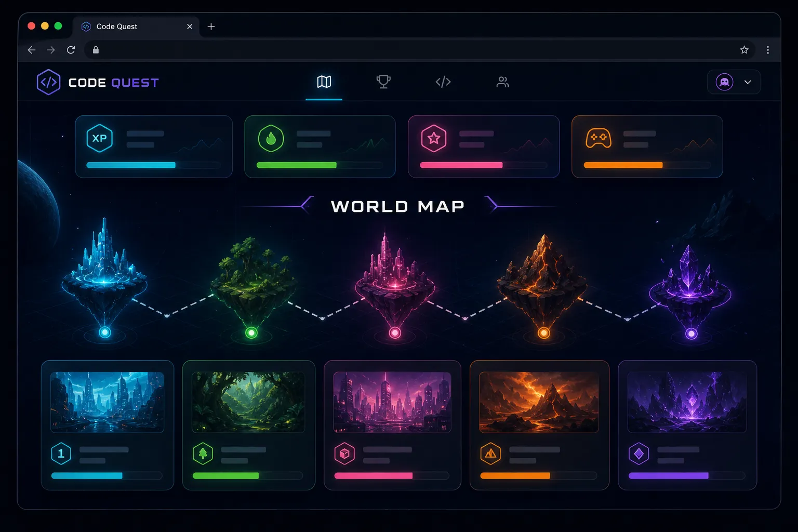798x532 pixels.
Task: Open the pink neon city thumbnail
Action: (x=392, y=402)
